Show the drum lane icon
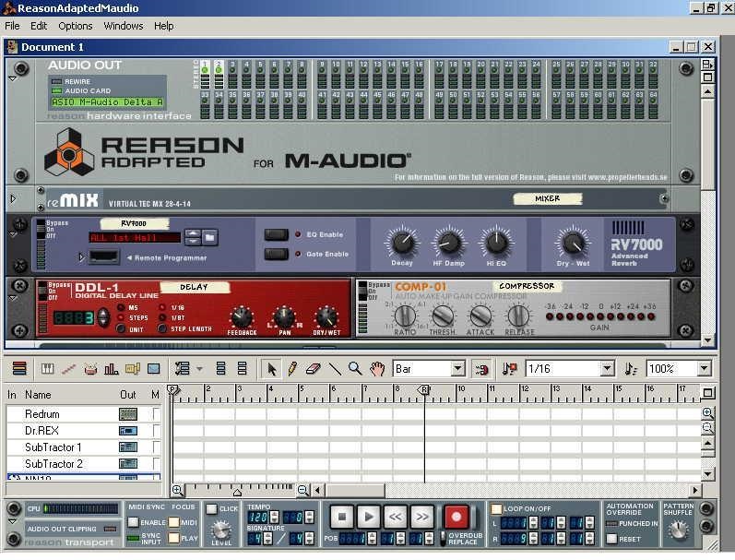 90,369
